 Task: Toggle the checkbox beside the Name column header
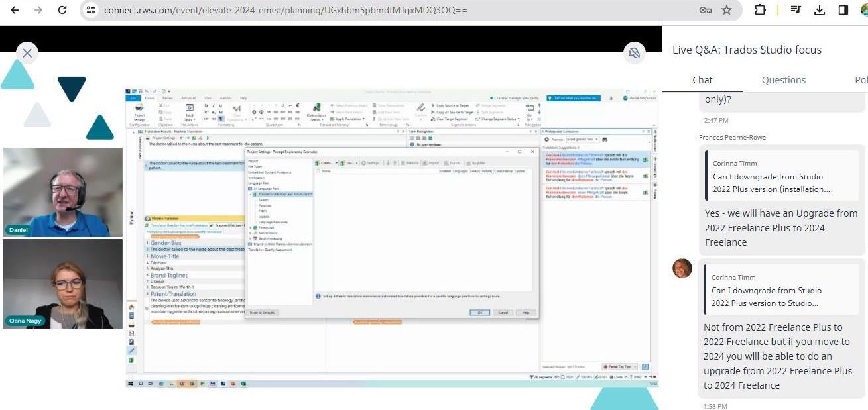tap(318, 171)
